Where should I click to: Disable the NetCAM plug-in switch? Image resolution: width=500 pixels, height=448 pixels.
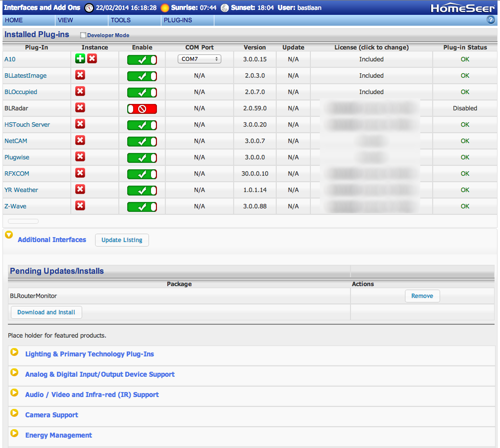pos(142,141)
